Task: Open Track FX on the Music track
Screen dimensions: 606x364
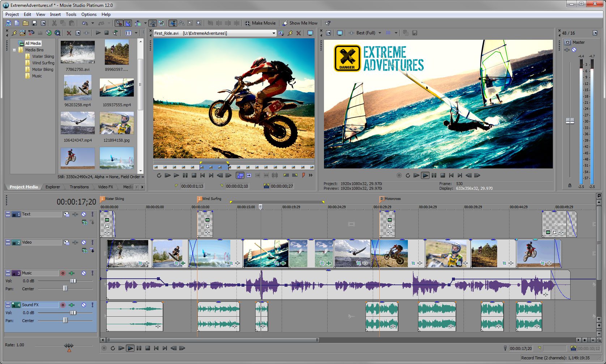Action: [72, 273]
